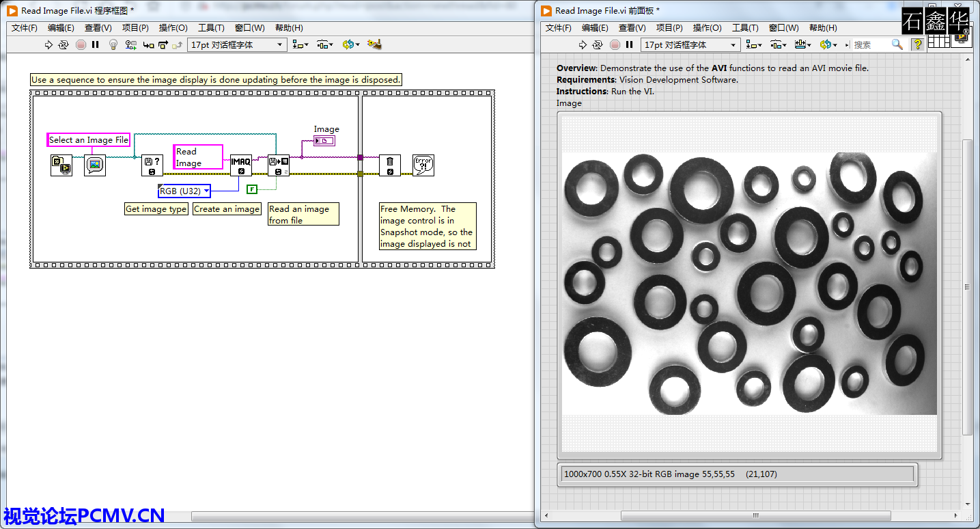Click the front panel horizontal scrollbar
Image resolution: width=980 pixels, height=529 pixels.
click(755, 516)
